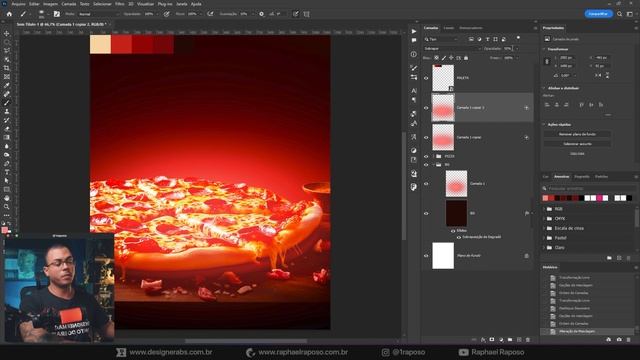Hide the Camada 1 copiar layer

(426, 138)
